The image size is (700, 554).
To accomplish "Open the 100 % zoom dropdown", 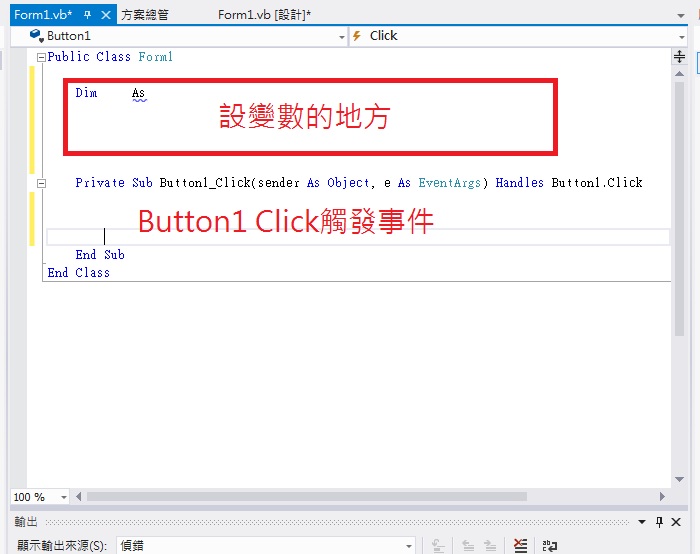I will click(63, 497).
